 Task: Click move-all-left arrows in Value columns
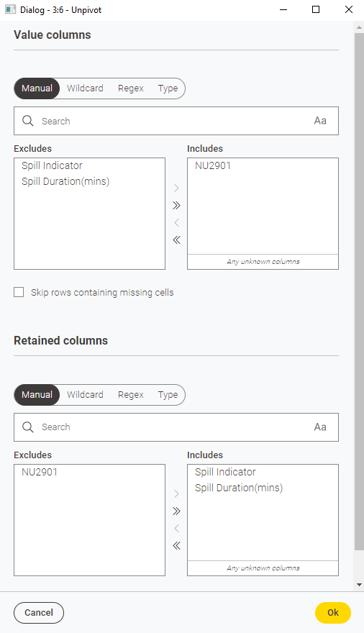176,240
